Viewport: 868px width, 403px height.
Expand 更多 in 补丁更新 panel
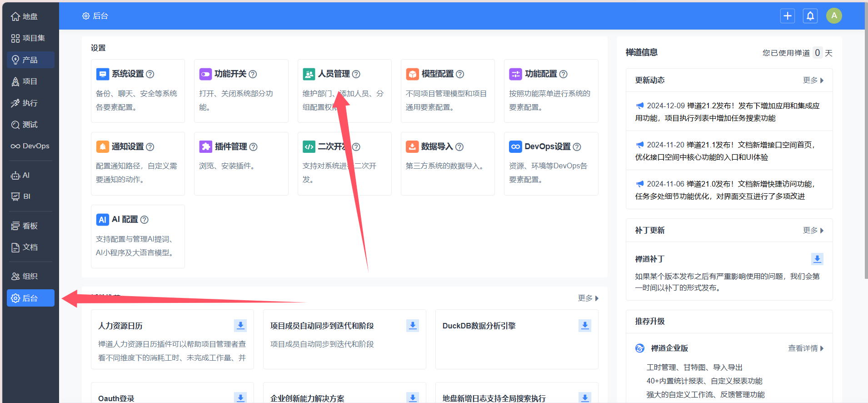[x=813, y=231]
